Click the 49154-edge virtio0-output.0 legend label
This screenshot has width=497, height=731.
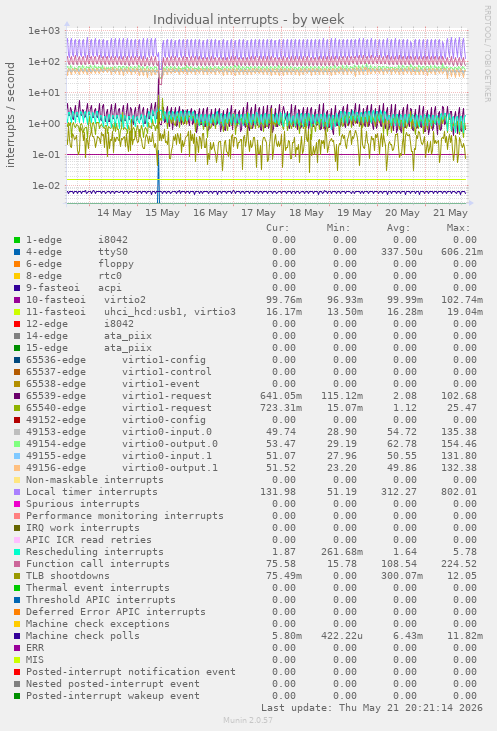[122, 444]
